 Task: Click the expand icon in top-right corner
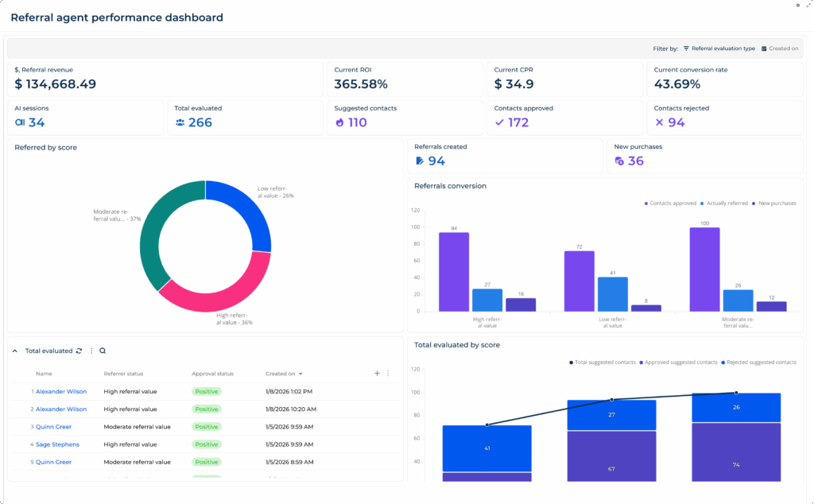click(808, 5)
